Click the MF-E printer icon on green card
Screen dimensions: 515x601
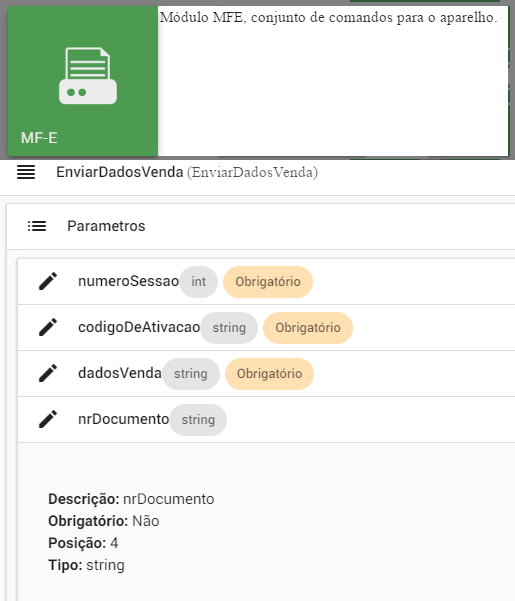(x=88, y=76)
